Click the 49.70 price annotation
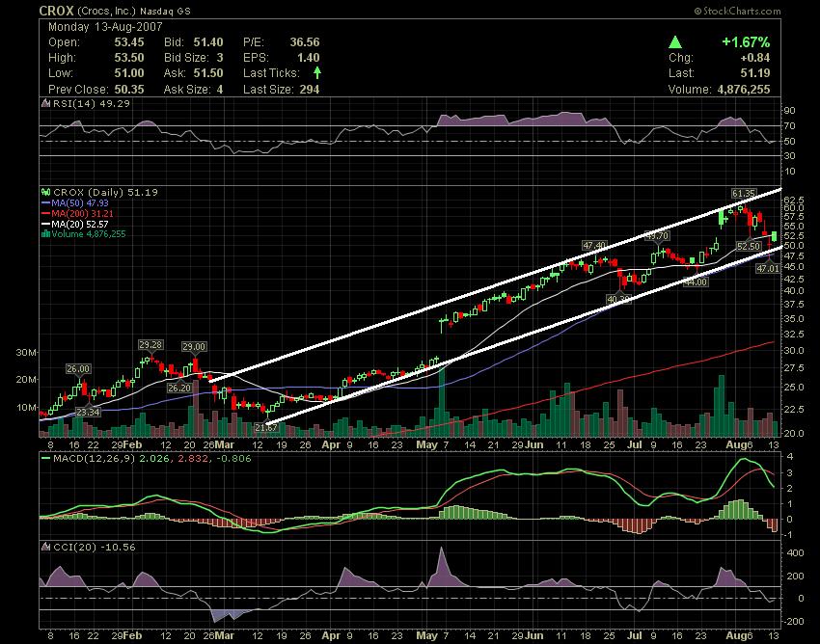 [657, 236]
